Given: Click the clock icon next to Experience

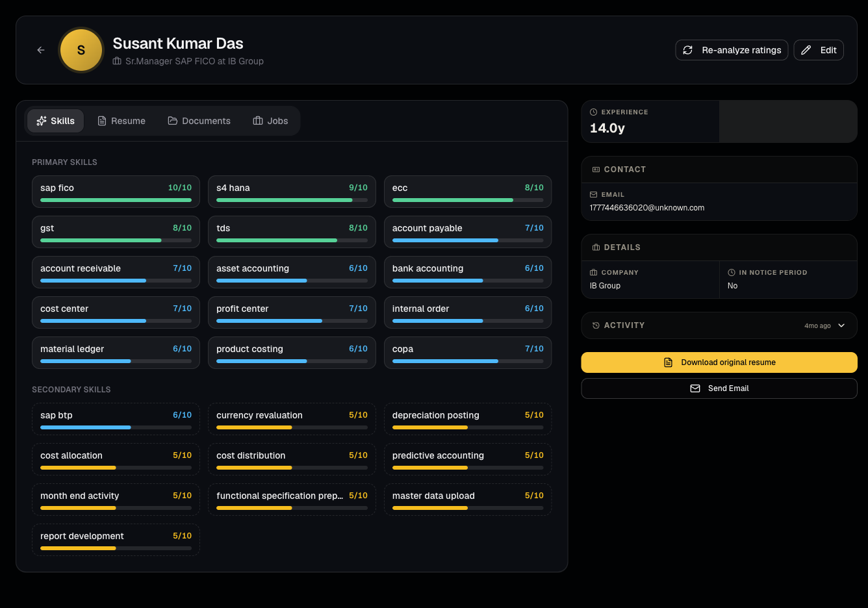Looking at the screenshot, I should point(593,112).
